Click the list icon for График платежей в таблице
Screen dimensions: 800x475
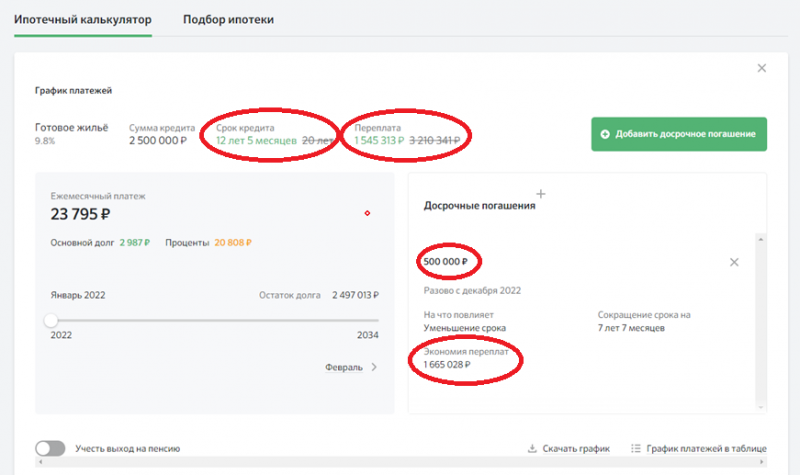(x=636, y=450)
